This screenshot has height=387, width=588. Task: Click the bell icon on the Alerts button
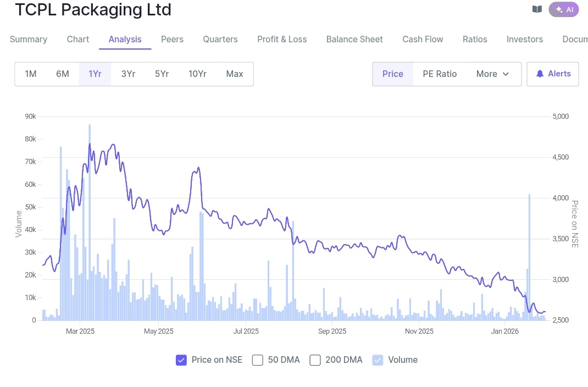click(x=540, y=73)
